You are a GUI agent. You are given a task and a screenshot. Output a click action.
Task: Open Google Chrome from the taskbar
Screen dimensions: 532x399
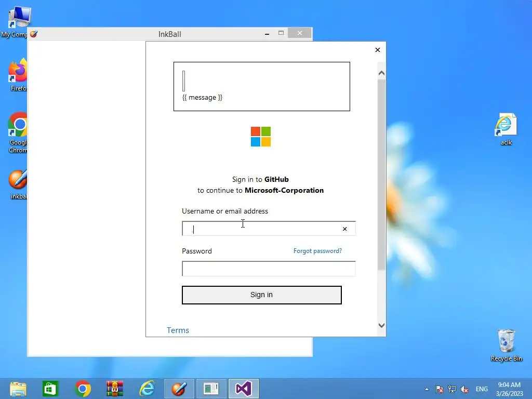83,389
